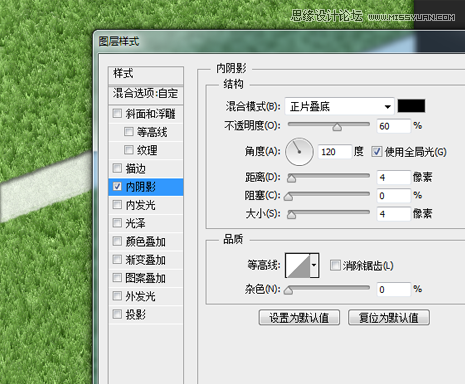
Task: Select 混合选项:自定 in the list
Action: (146, 94)
